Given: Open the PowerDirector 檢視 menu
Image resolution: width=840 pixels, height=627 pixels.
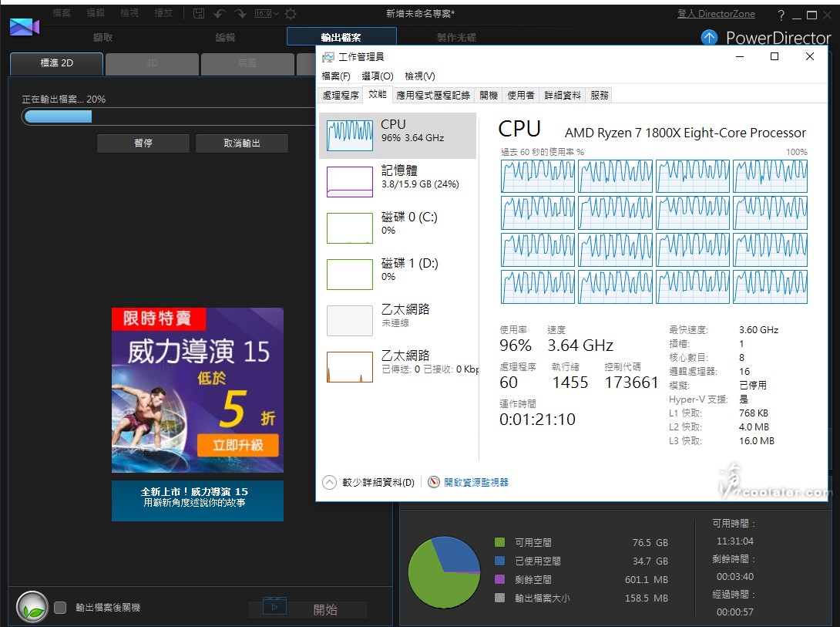Looking at the screenshot, I should coord(129,13).
